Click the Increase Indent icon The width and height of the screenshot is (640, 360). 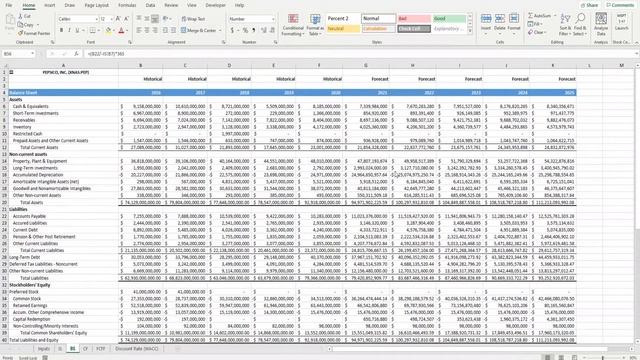173,30
